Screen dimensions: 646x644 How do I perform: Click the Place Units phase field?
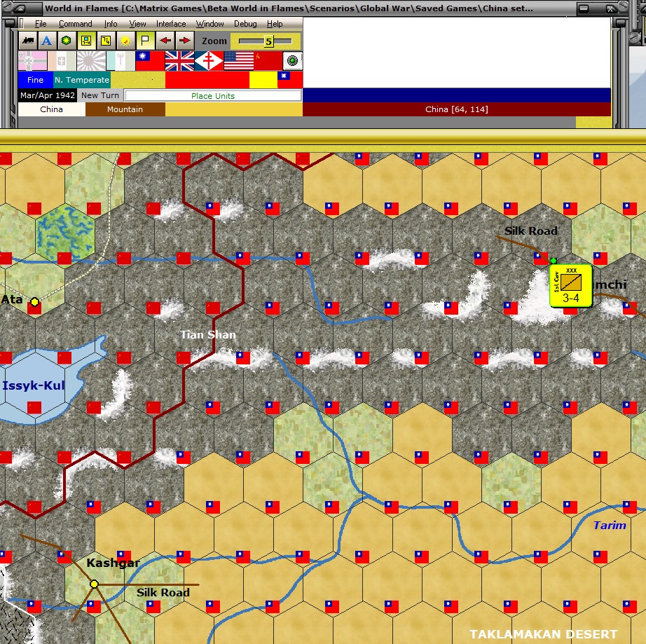[213, 96]
